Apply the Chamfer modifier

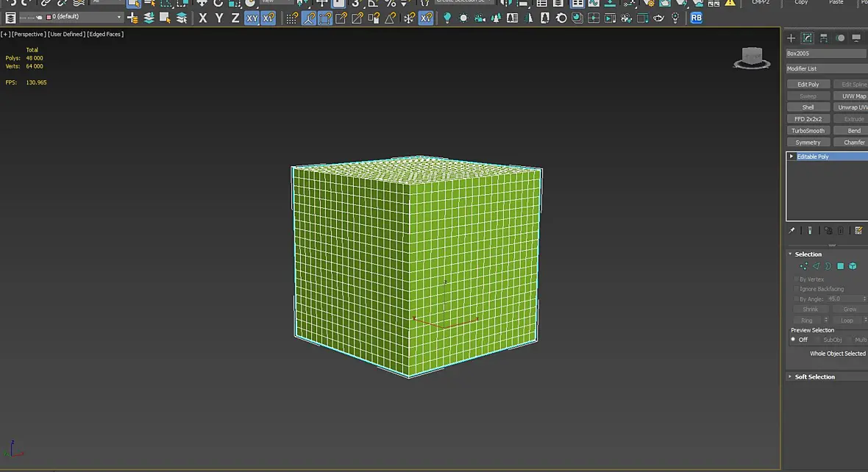[x=853, y=142]
